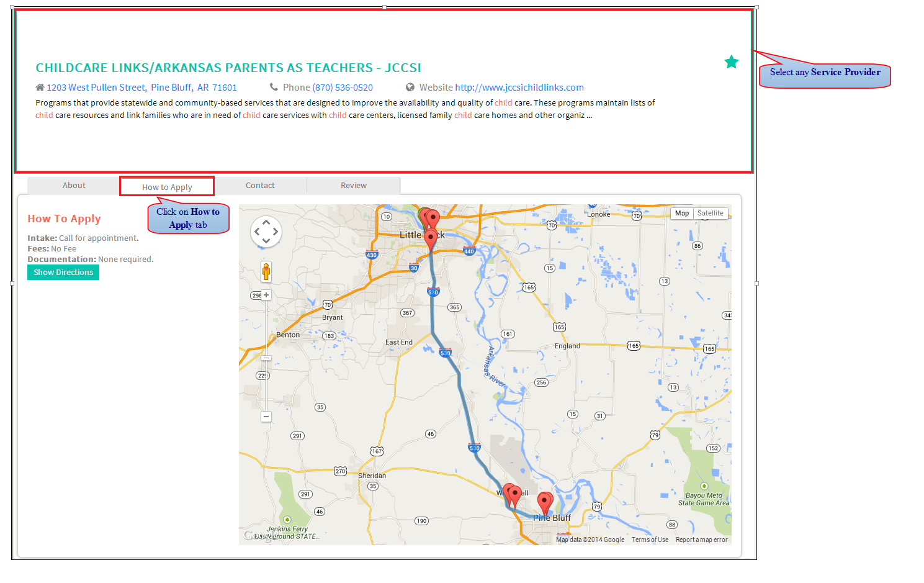Zoom out with the map minus button
The height and width of the screenshot is (583, 924).
point(266,417)
